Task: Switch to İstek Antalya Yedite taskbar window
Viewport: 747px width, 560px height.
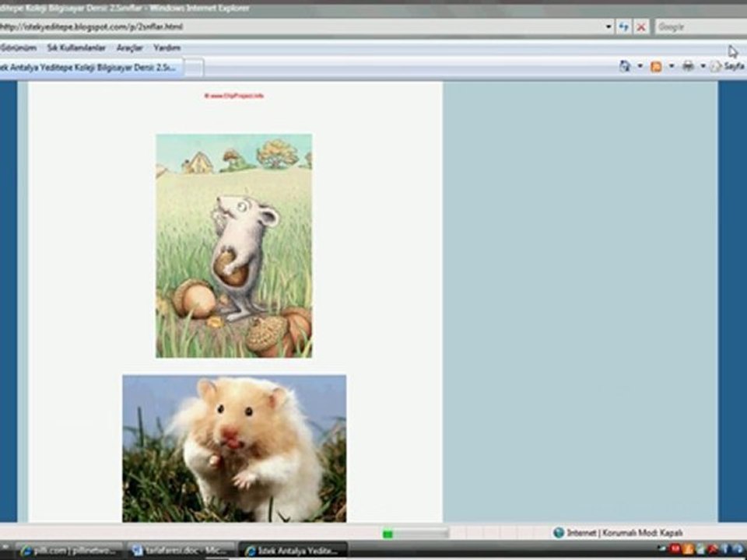Action: pyautogui.click(x=292, y=551)
